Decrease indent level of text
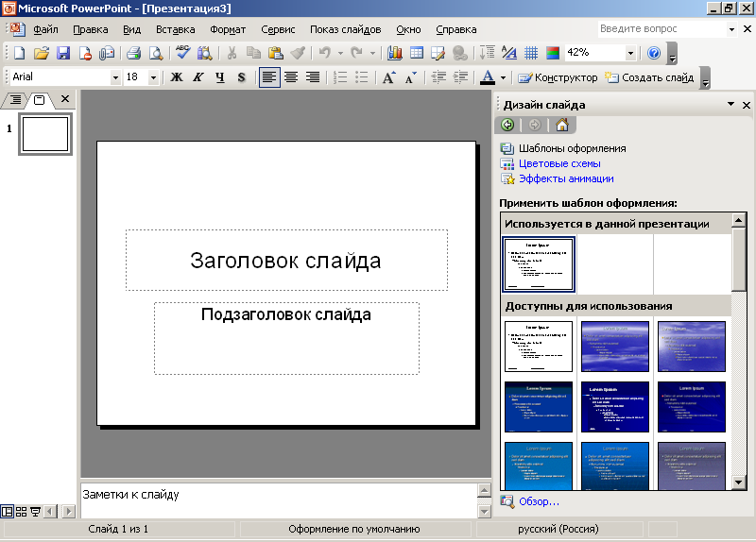This screenshot has height=542, width=756. 438,77
